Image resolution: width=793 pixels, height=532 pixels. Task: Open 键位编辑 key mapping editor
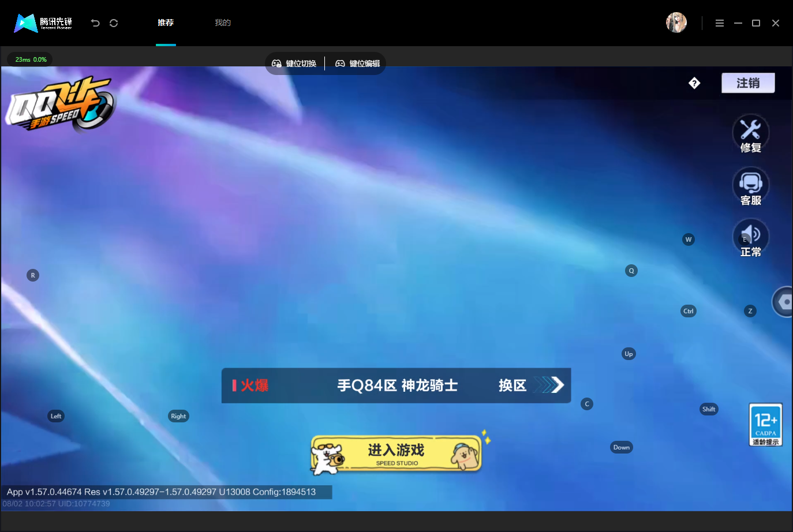coord(358,63)
